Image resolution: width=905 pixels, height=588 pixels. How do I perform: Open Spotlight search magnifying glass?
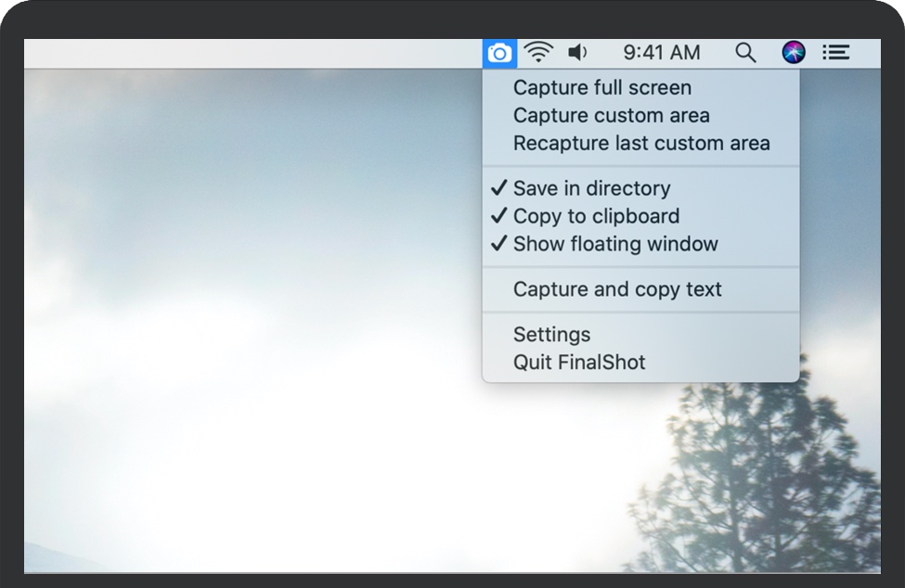point(745,53)
